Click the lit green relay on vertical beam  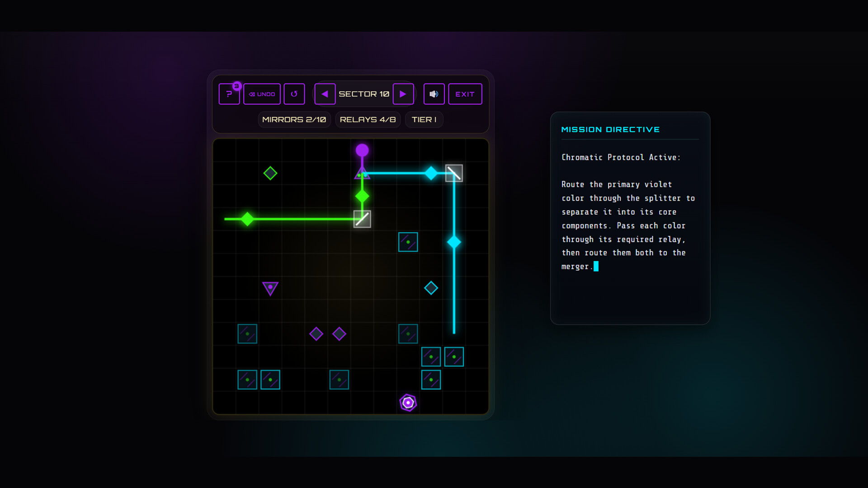coord(362,196)
